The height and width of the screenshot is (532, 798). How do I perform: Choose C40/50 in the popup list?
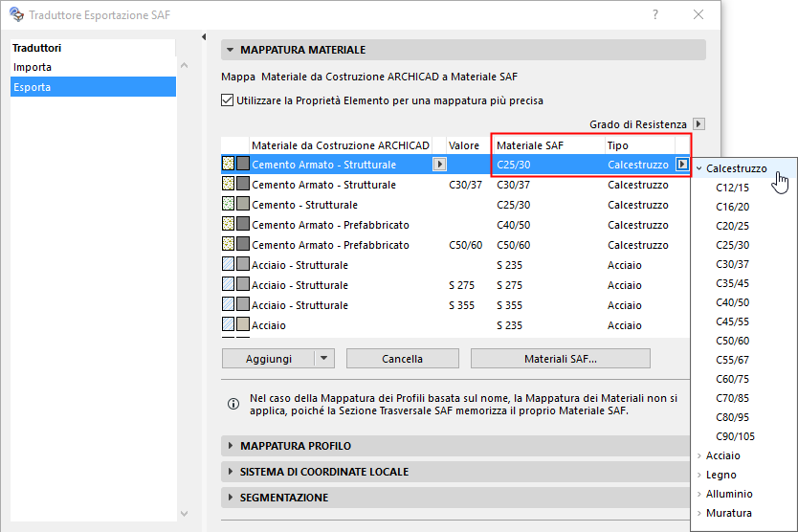[x=732, y=302]
